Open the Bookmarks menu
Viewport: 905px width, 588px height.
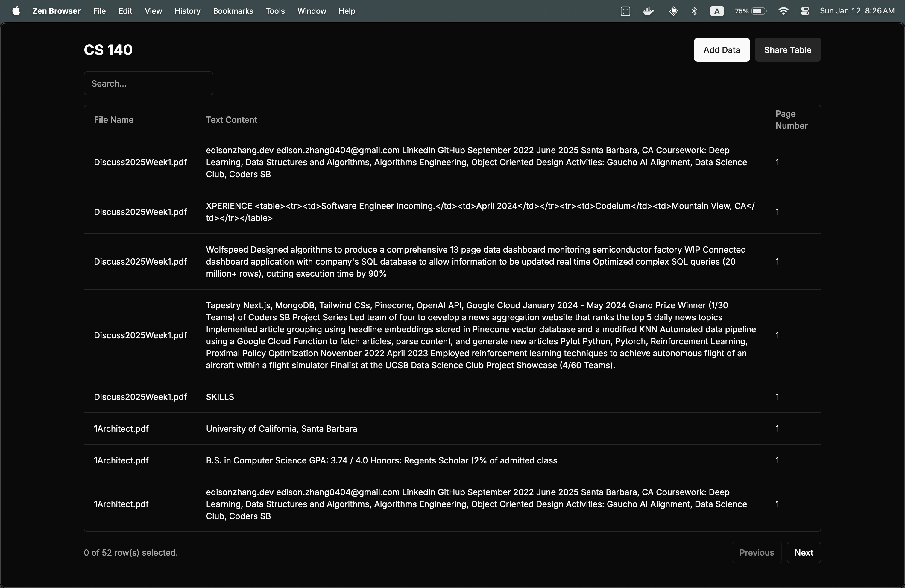click(x=233, y=11)
